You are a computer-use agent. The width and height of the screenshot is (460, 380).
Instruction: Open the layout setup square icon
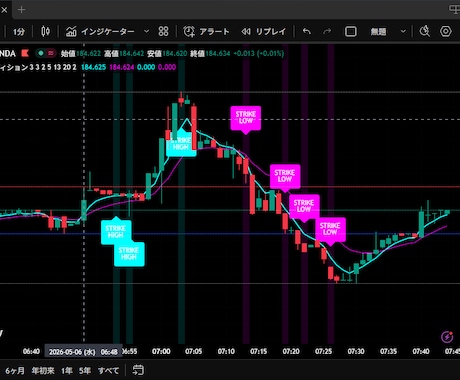click(x=350, y=32)
